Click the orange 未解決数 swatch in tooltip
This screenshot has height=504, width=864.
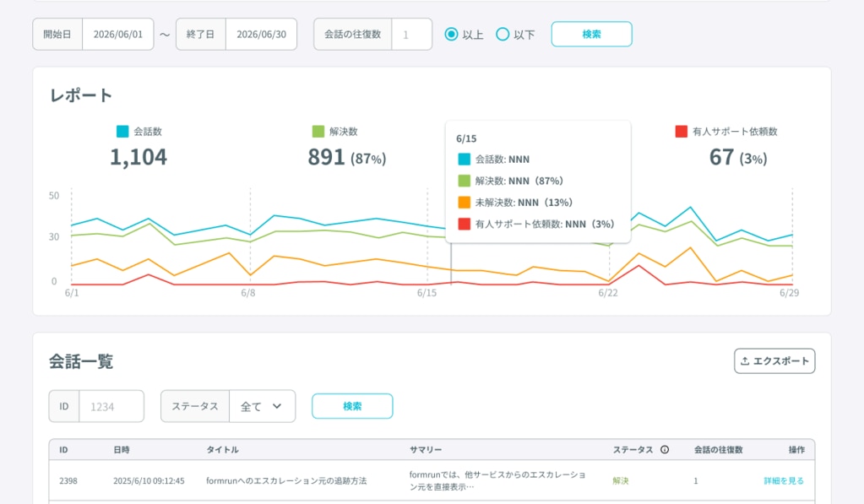click(x=464, y=203)
